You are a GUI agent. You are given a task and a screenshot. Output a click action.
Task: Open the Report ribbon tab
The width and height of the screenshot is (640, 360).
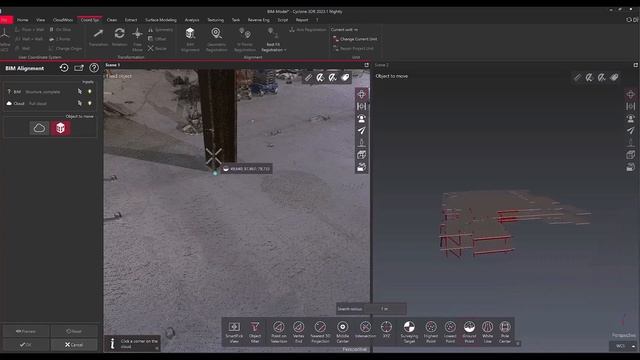[x=302, y=20]
